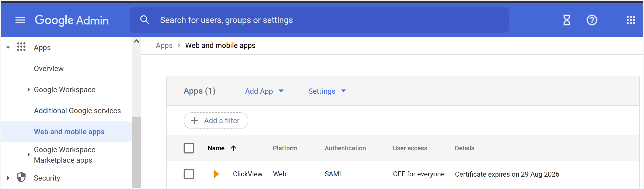644x189 pixels.
Task: Click the Google Admin logo
Action: (x=72, y=20)
